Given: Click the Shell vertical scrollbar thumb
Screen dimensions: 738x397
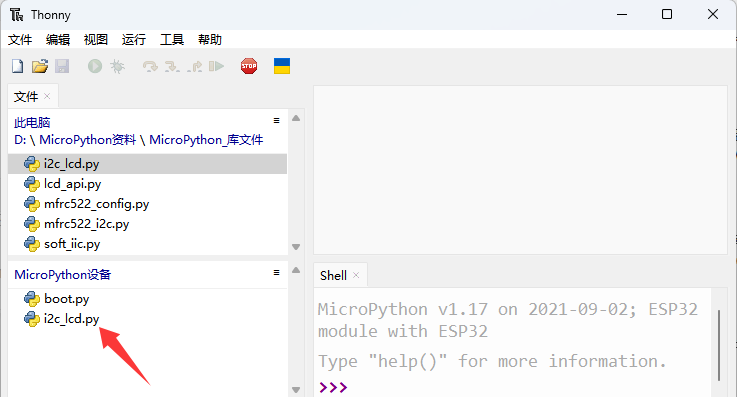Looking at the screenshot, I should coord(719,345).
